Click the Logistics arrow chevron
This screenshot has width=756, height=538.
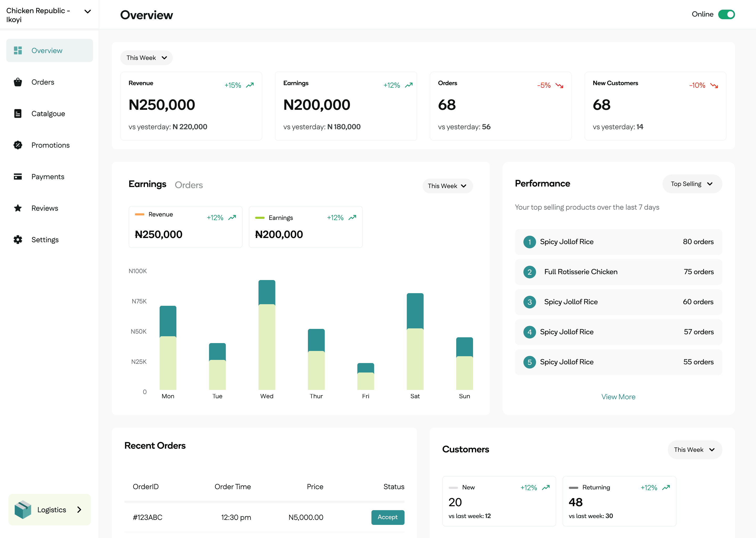point(79,510)
